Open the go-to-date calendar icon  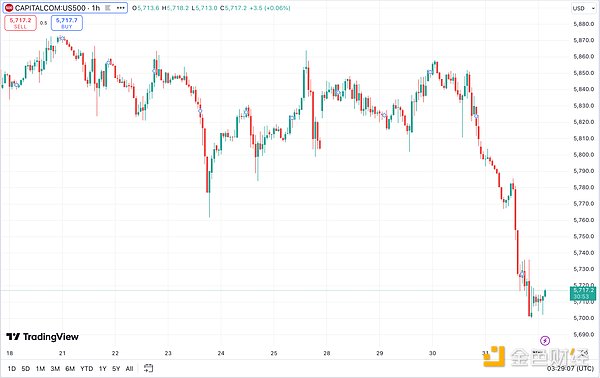(148, 368)
